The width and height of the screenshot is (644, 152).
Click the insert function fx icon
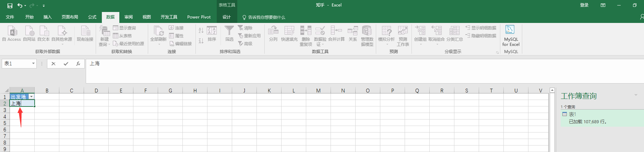(x=78, y=64)
